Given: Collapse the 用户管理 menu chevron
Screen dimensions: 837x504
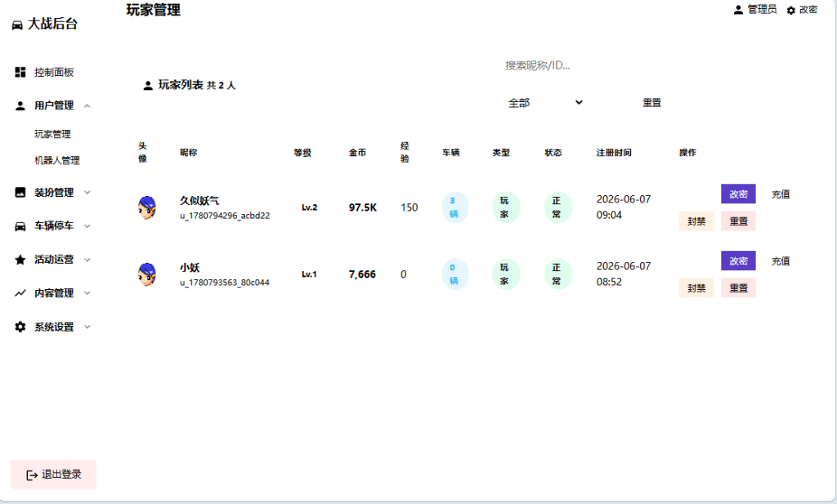Looking at the screenshot, I should click(87, 106).
